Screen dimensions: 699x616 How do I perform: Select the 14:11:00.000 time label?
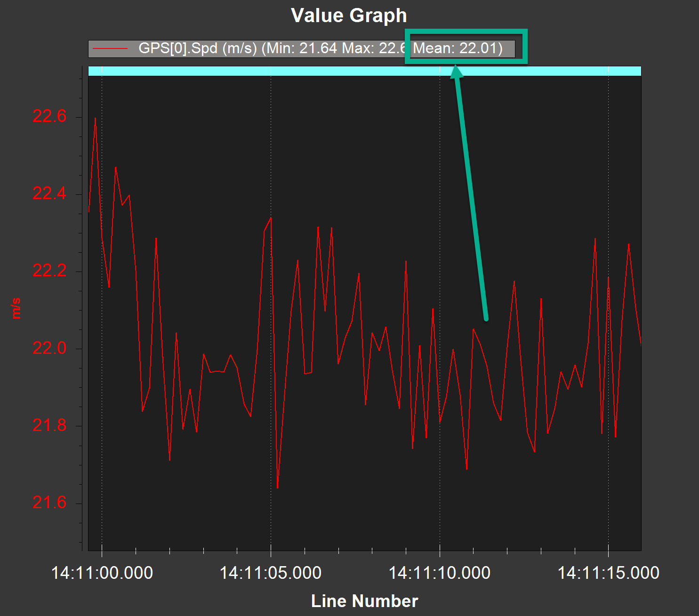[102, 572]
